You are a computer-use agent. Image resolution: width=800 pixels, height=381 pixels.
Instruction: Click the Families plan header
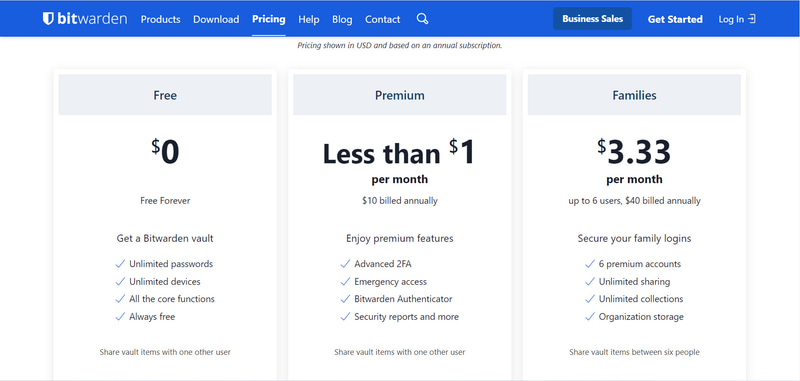634,95
